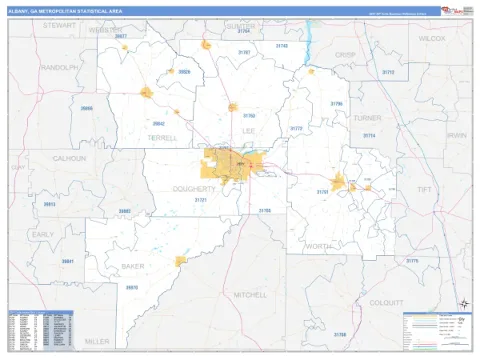Select the Albany urban area shaded orange
Screen dimensions: 480x360
click(x=233, y=166)
